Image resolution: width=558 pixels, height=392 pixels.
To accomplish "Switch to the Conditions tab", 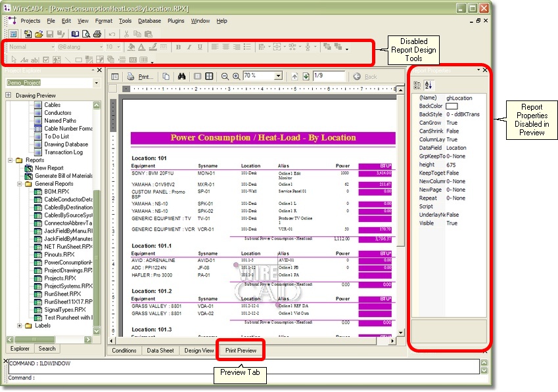I will click(x=124, y=351).
